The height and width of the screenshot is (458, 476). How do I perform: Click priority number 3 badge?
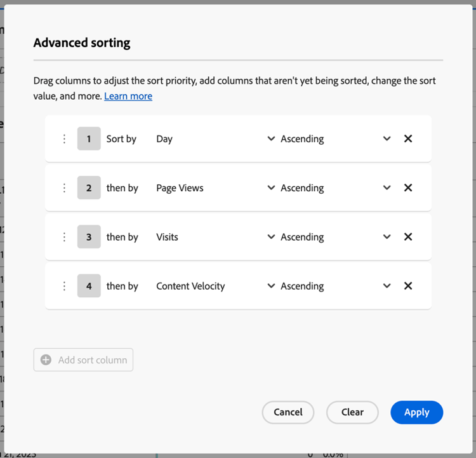coord(89,237)
